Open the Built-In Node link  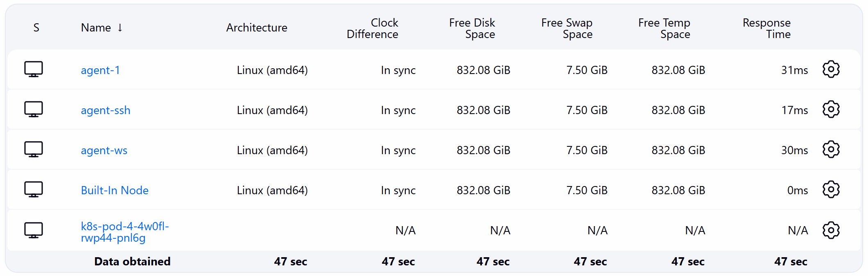(115, 191)
